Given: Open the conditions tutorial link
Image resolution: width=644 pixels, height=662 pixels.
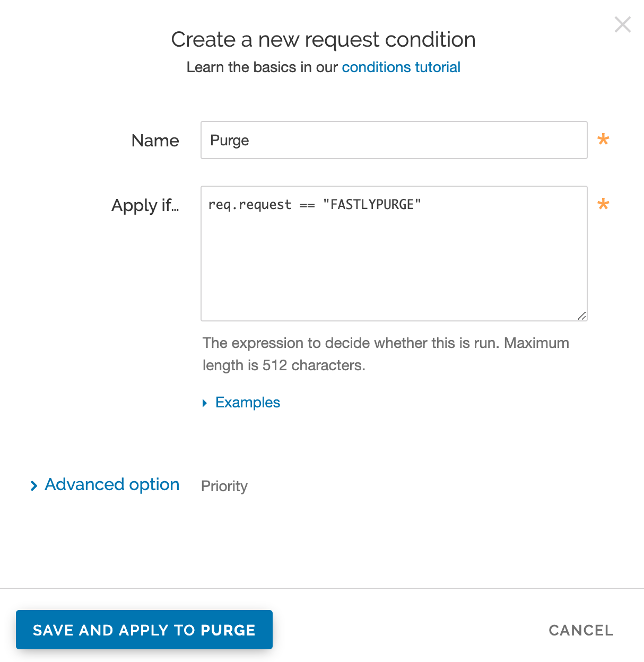Looking at the screenshot, I should coord(401,67).
